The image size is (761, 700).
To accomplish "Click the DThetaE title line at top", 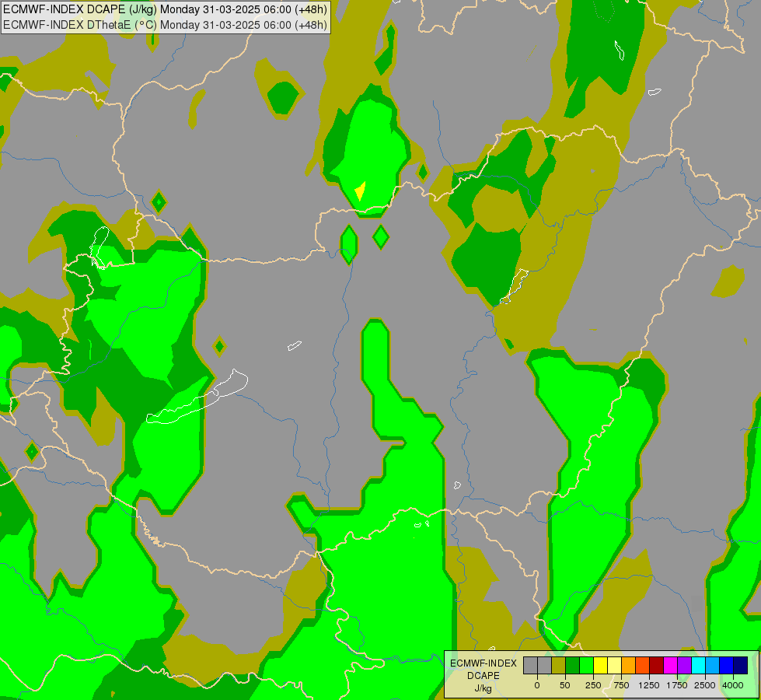I will click(x=165, y=25).
